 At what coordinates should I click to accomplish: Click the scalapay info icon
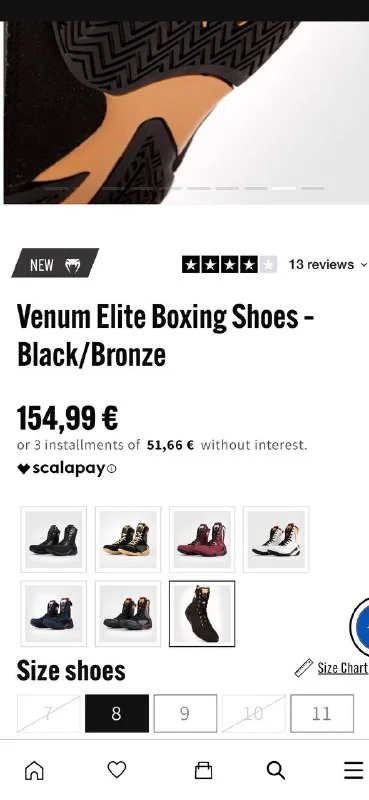pos(112,468)
